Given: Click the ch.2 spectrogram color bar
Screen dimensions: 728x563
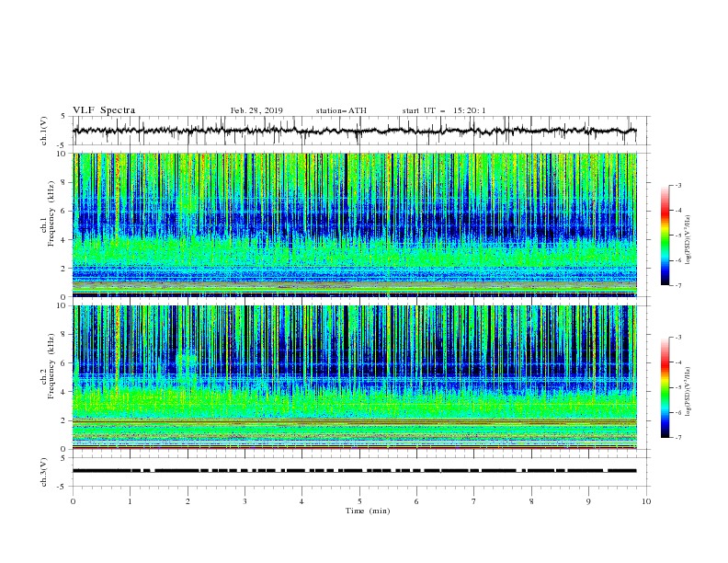Looking at the screenshot, I should [x=665, y=387].
